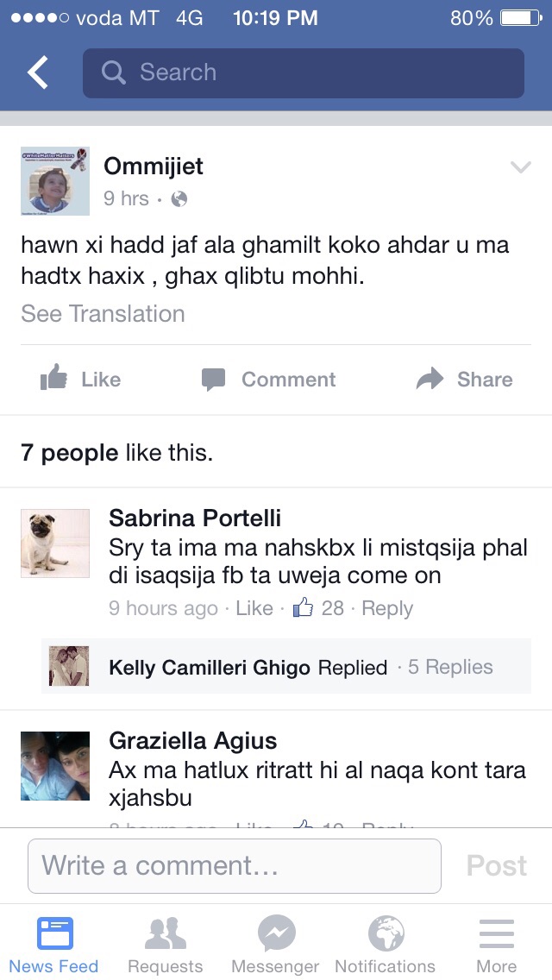Tap the Write a comment field
Viewport: 552px width, 980px height.
click(235, 865)
